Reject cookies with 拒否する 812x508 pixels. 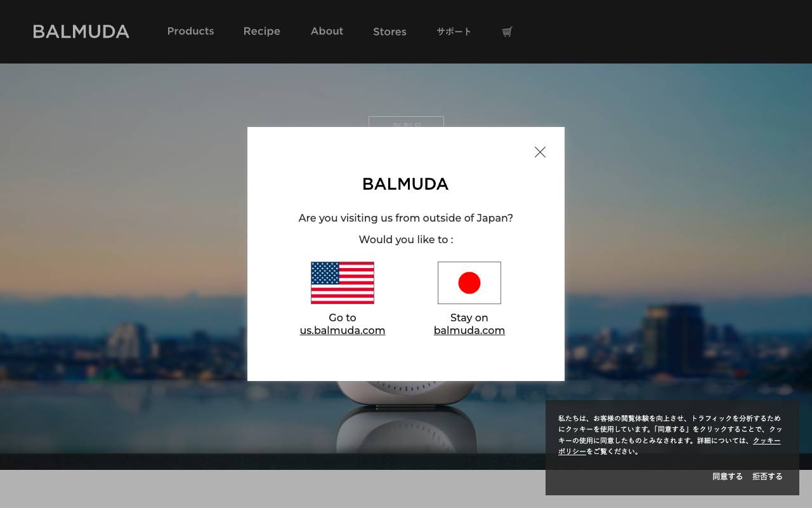click(x=767, y=476)
